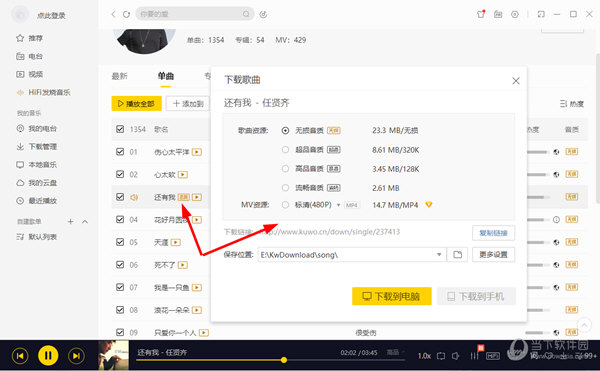Toggle the mute speaker icon in player bar

coord(455,356)
